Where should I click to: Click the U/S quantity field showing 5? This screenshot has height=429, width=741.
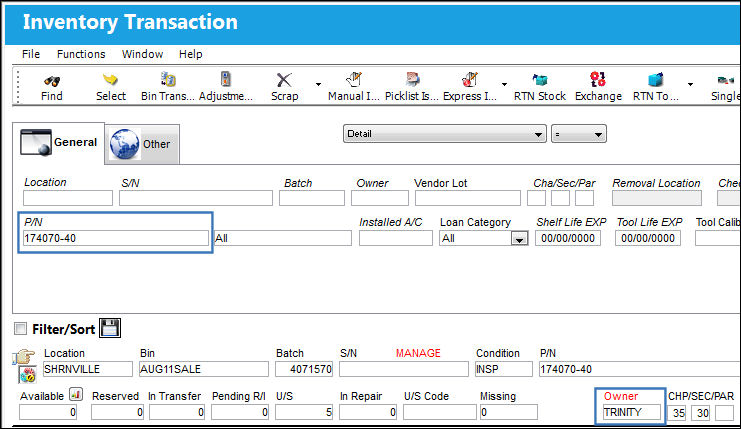304,412
